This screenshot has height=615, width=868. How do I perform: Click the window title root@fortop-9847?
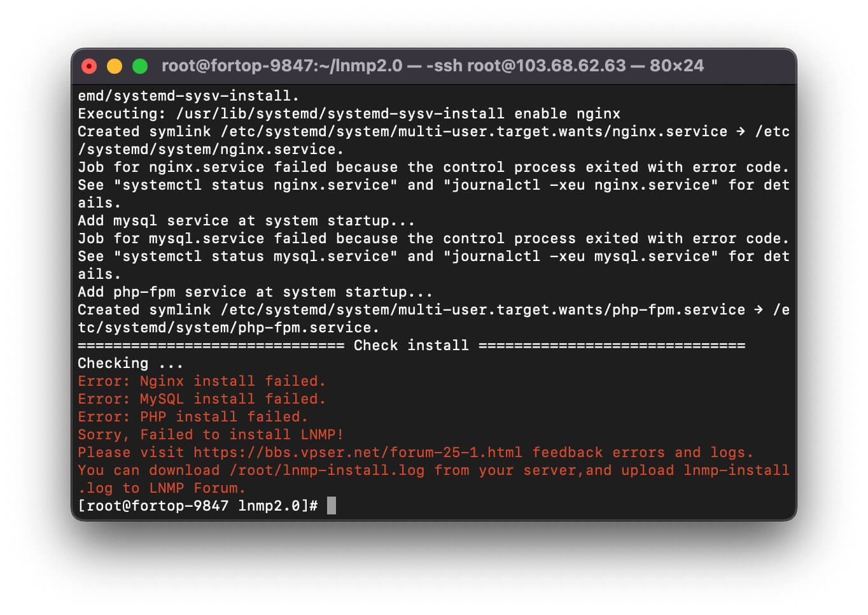click(x=433, y=66)
